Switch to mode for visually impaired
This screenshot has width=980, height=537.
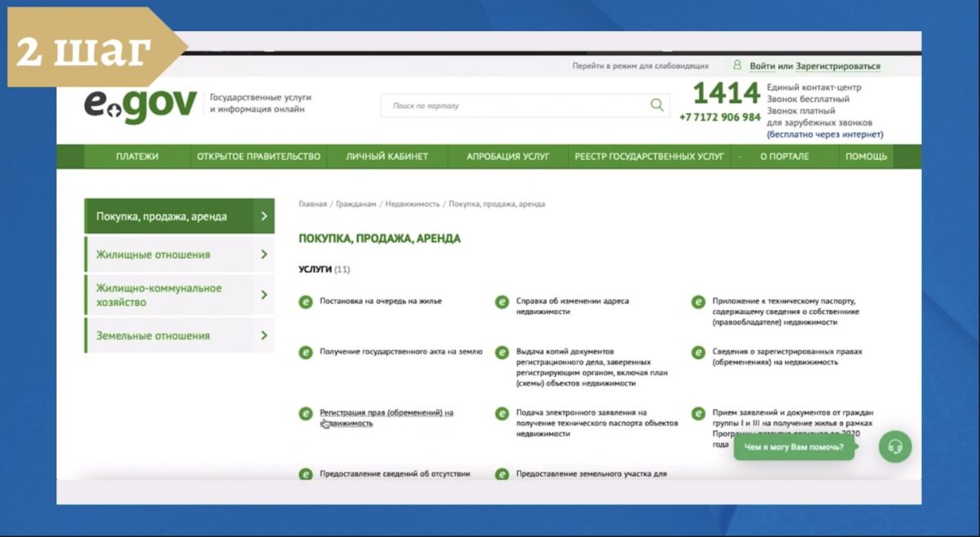(640, 66)
